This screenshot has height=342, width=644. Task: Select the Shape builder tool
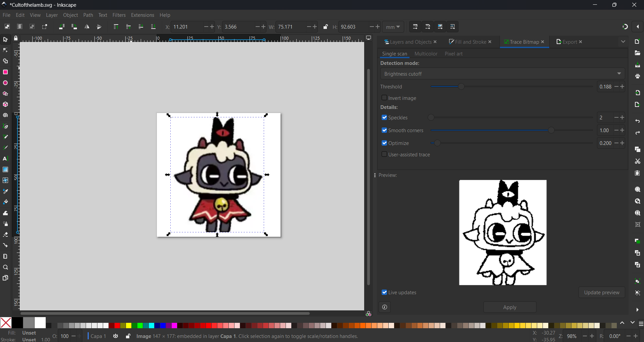click(x=5, y=61)
